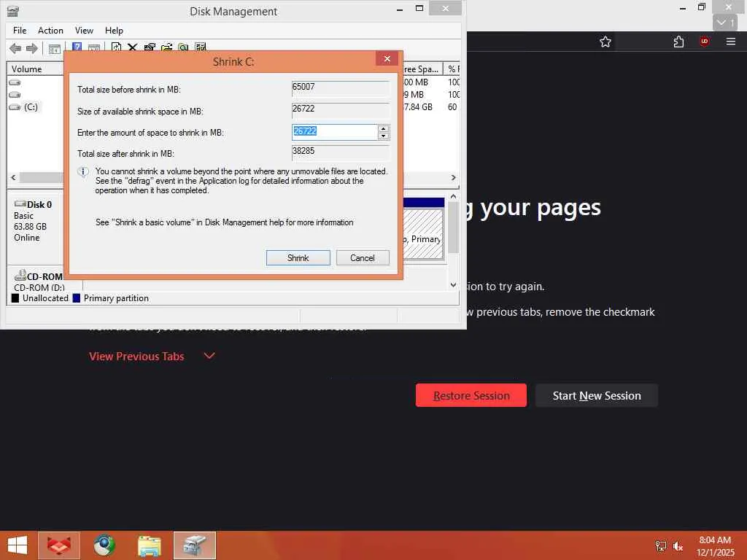Viewport: 747px width, 560px height.
Task: Open the browser extensions puzzle icon
Action: [x=679, y=42]
